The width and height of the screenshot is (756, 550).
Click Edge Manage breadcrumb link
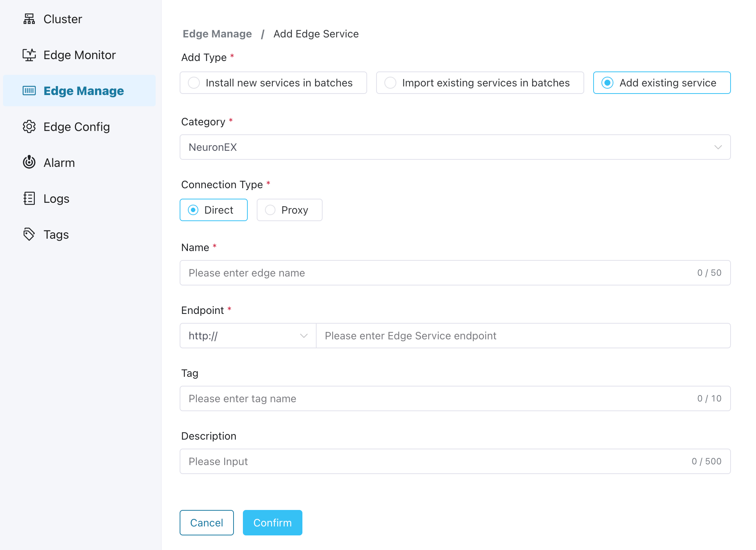217,34
